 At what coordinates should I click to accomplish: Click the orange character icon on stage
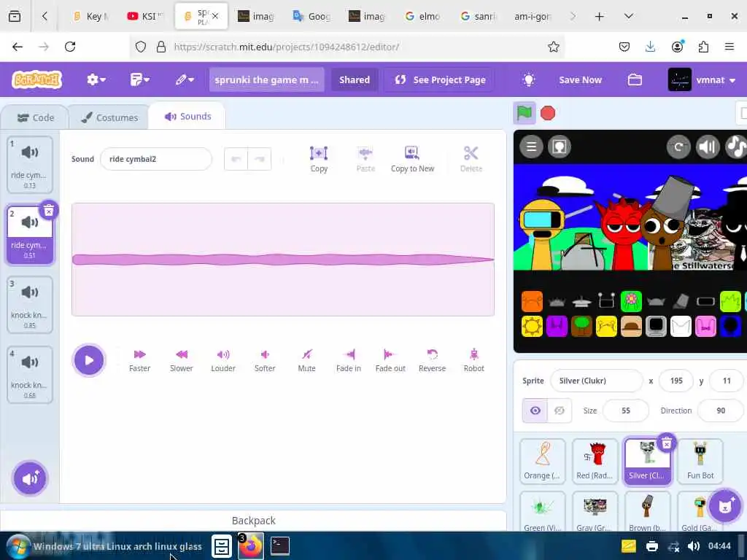532,301
